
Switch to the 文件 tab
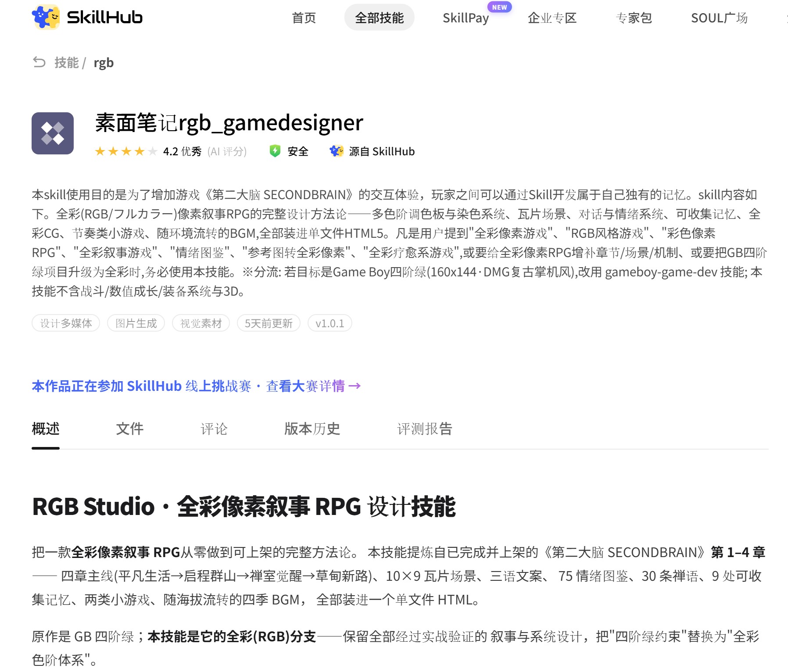click(130, 429)
